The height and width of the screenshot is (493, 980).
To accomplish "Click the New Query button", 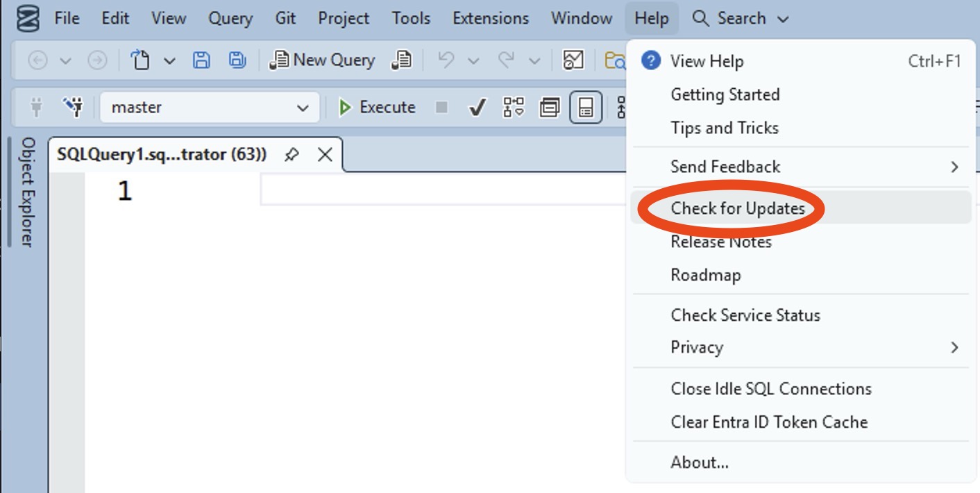I will coord(323,60).
